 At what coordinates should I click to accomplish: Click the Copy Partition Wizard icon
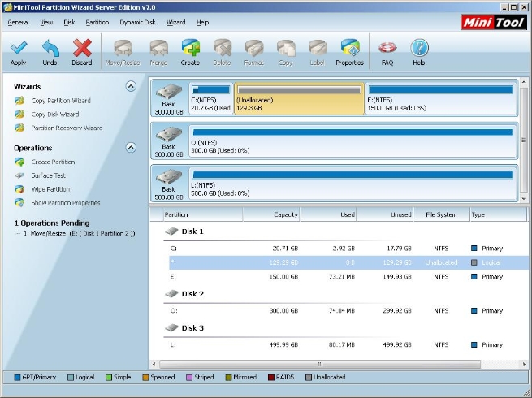tap(19, 101)
